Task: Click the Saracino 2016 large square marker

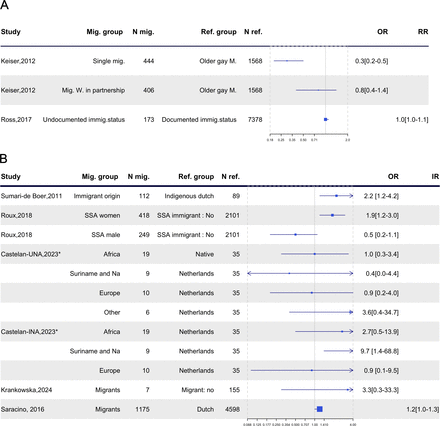Action: (x=319, y=409)
